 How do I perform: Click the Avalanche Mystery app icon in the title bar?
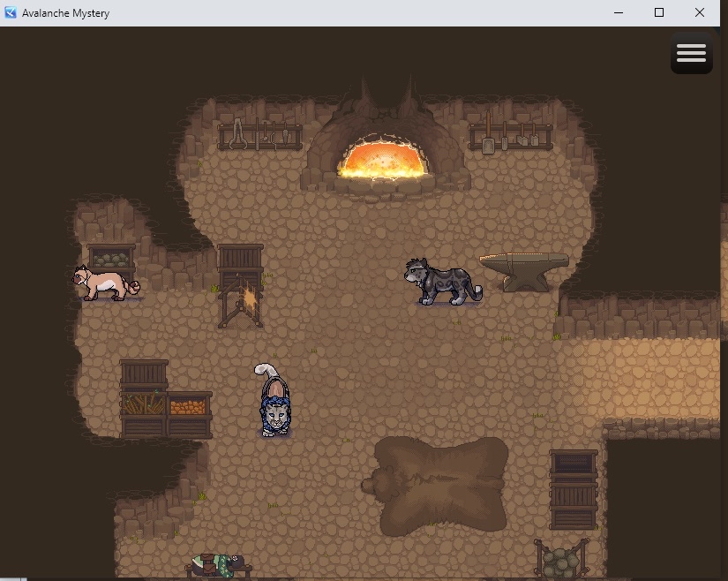11,12
